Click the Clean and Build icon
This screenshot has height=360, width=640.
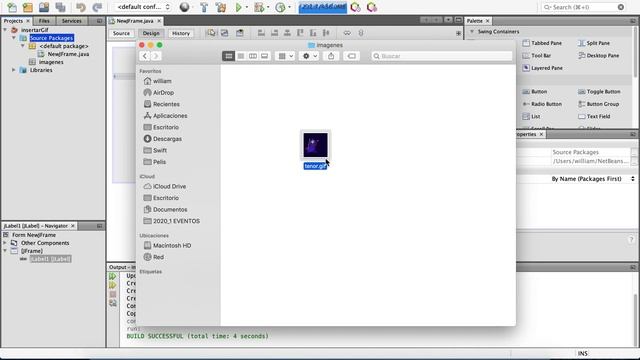(x=221, y=7)
